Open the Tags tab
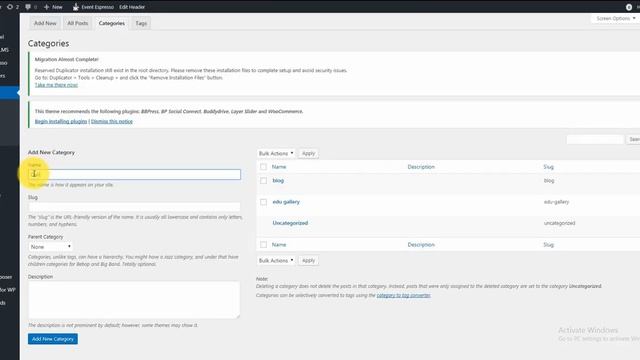 click(141, 23)
